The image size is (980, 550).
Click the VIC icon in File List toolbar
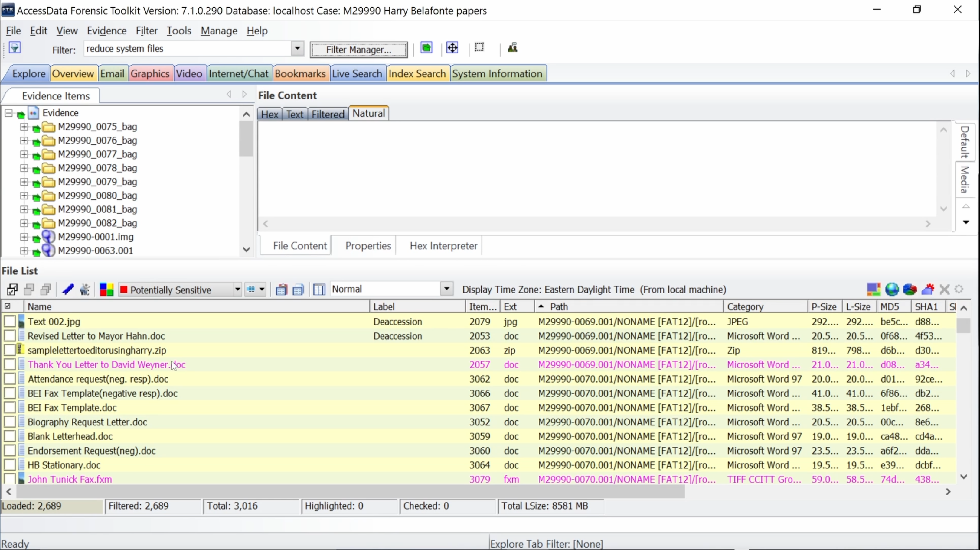click(85, 290)
